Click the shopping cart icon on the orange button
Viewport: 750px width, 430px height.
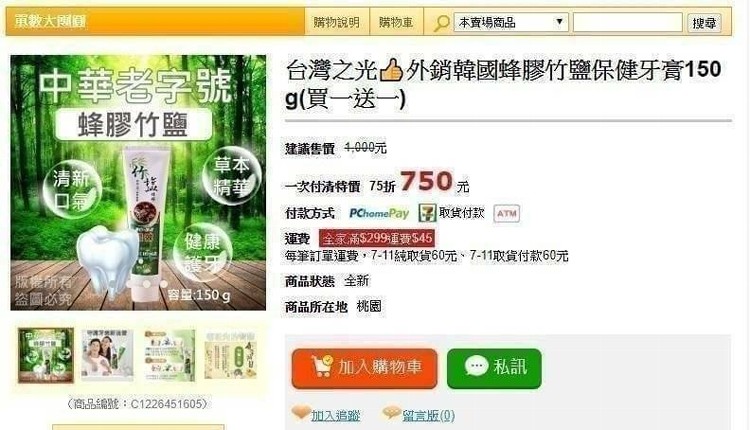[321, 366]
